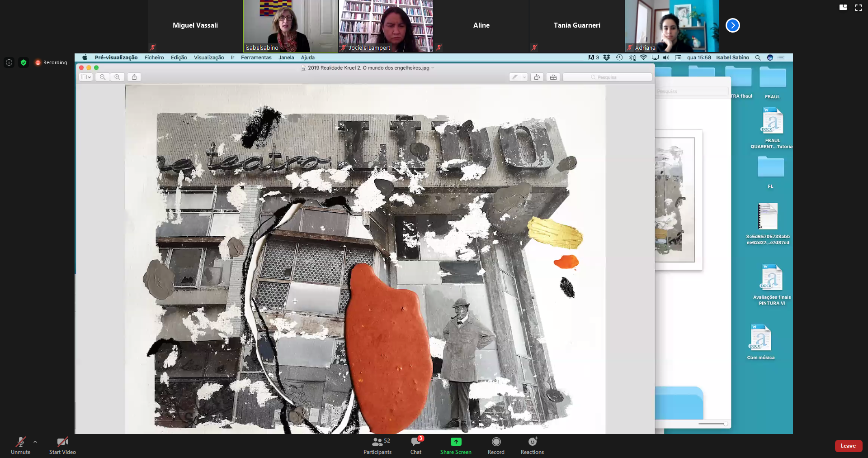Open Siri from the menu bar
868x458 pixels.
(770, 57)
